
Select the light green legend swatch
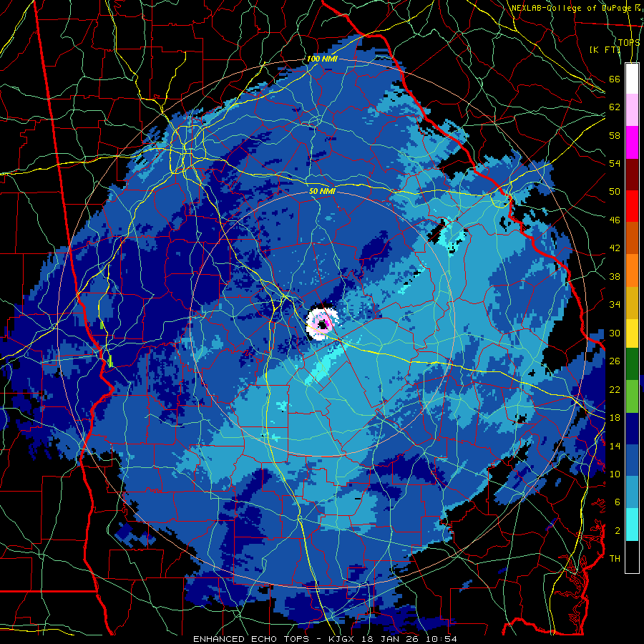pyautogui.click(x=632, y=396)
